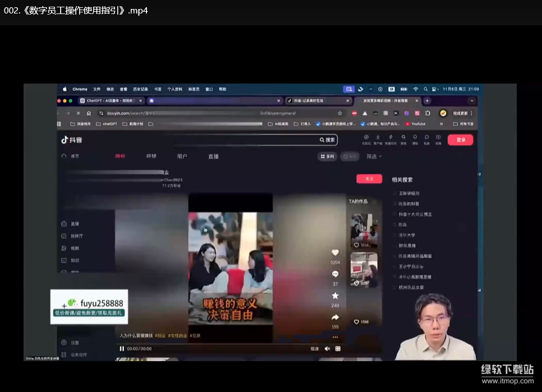Open the 倍速 playback speed menu
The width and height of the screenshot is (542, 392).
(314, 348)
